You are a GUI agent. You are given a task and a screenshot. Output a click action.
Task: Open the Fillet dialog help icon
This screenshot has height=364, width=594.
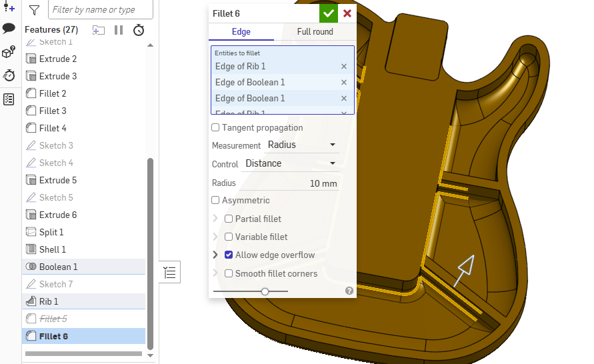(x=349, y=291)
